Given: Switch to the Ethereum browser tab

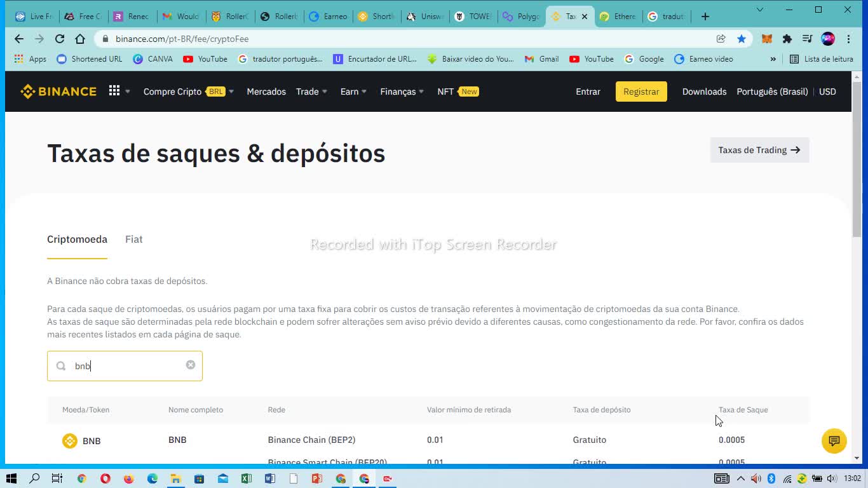Looking at the screenshot, I should [618, 17].
